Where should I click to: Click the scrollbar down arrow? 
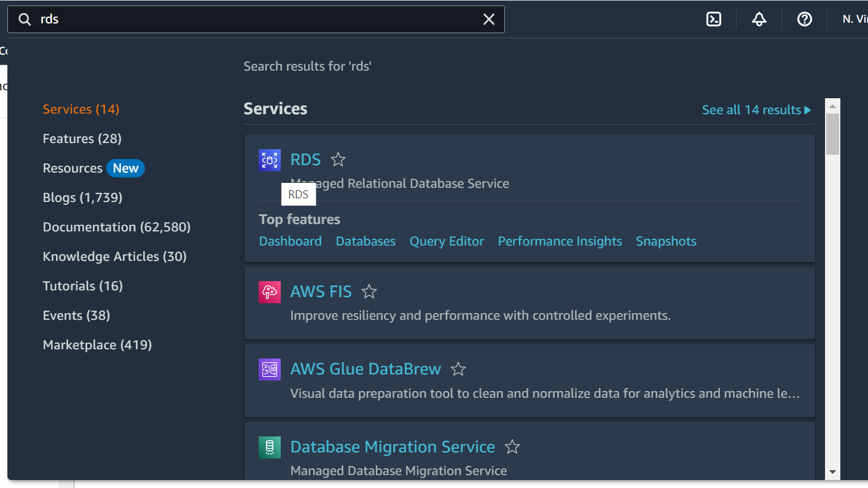coord(832,472)
